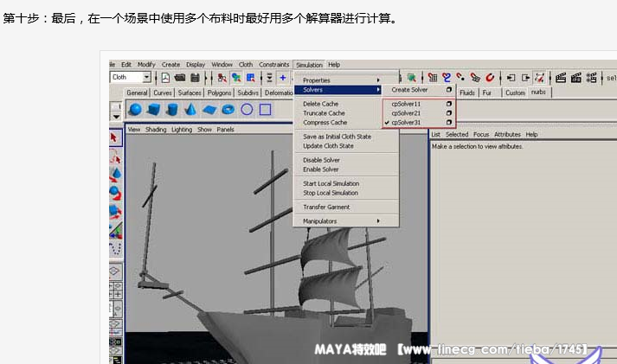The width and height of the screenshot is (617, 364).
Task: Open option box beside Create Solver
Action: click(x=448, y=89)
